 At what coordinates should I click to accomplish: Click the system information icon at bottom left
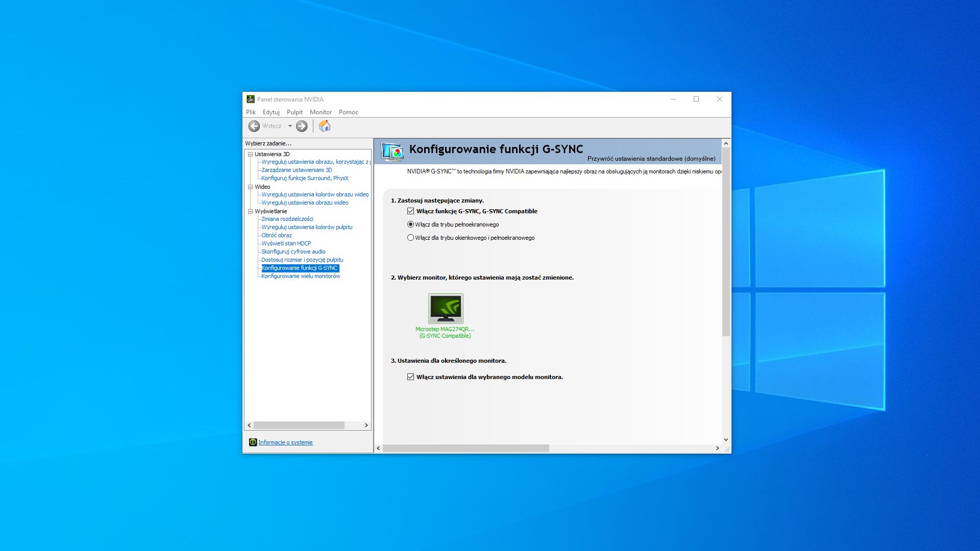pyautogui.click(x=253, y=442)
